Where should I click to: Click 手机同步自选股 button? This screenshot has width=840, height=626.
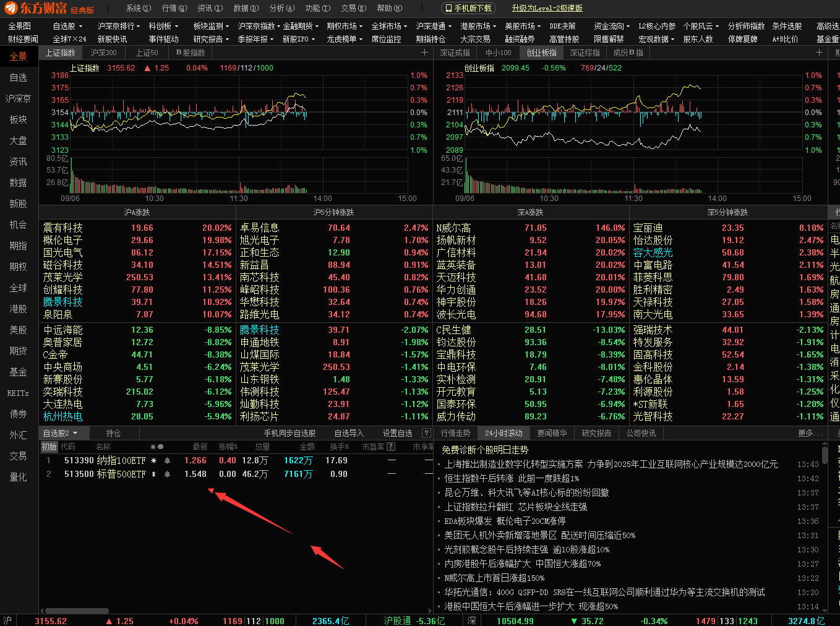coord(289,433)
